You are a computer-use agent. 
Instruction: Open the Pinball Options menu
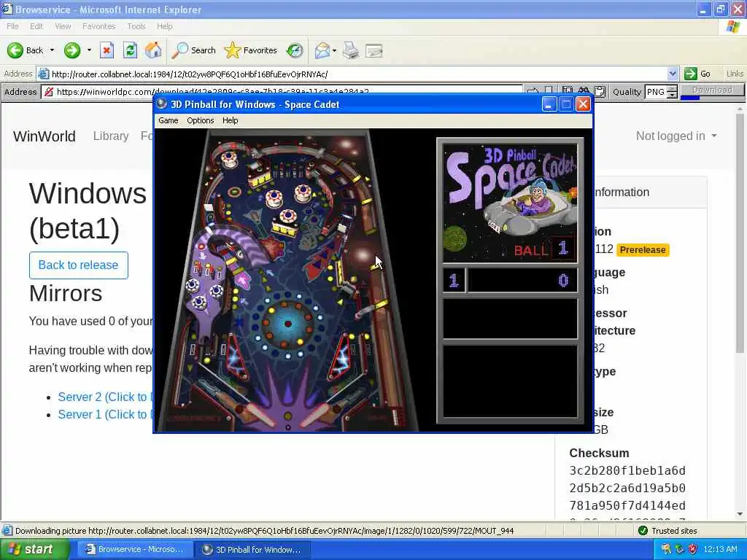click(x=200, y=120)
